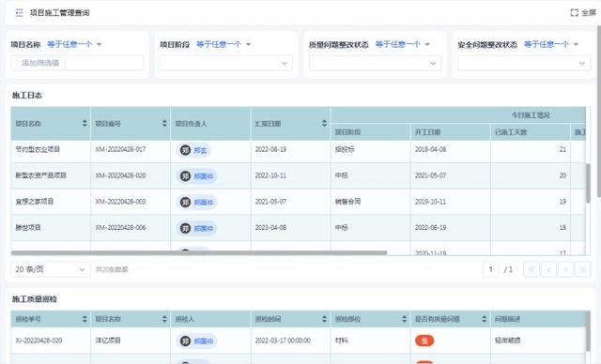Click the 已施工天数 column header
Screen dimensions: 601x364
tap(530, 132)
